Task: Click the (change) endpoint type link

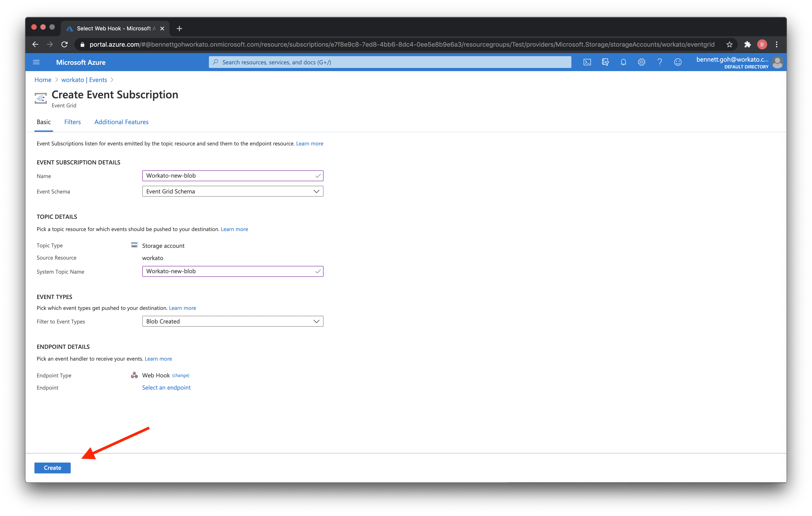Action: point(181,376)
